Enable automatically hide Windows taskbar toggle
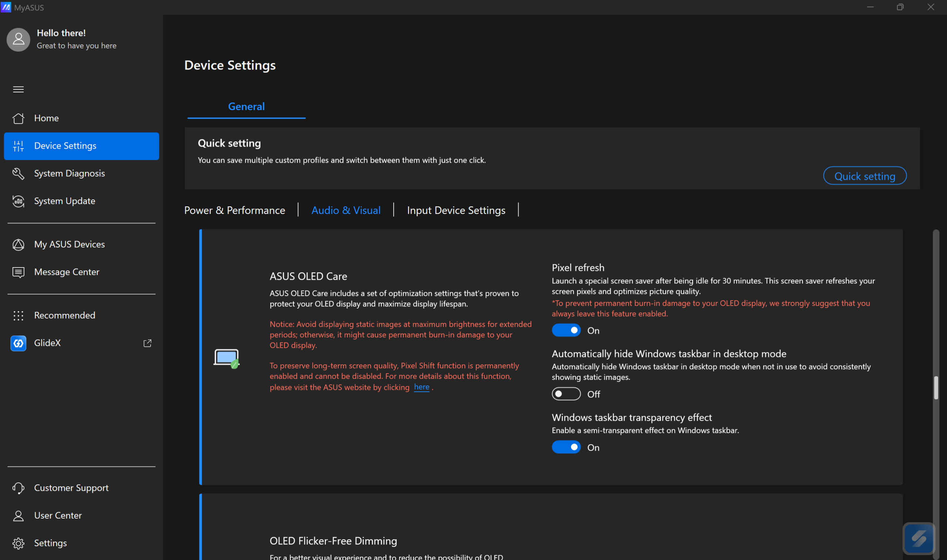Screen dimensions: 947x560 (x=566, y=394)
